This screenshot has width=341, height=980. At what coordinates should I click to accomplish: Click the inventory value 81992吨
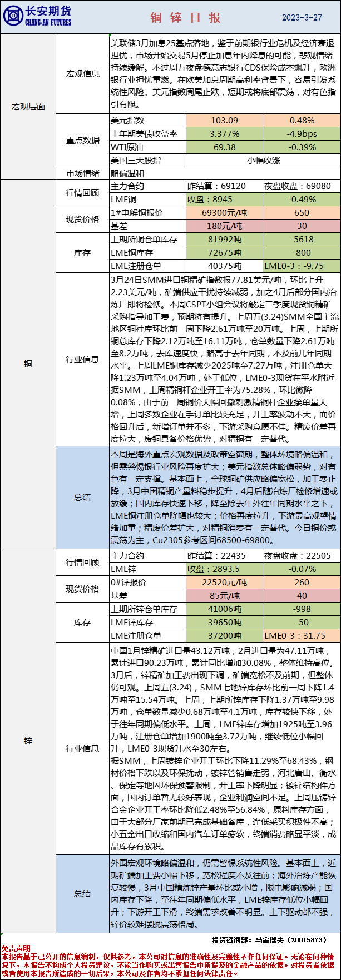click(224, 239)
